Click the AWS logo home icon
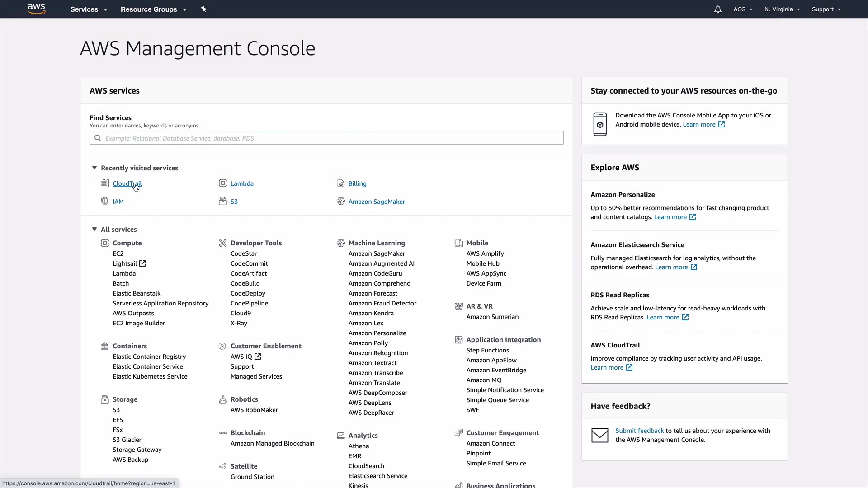The width and height of the screenshot is (868, 488). [36, 9]
